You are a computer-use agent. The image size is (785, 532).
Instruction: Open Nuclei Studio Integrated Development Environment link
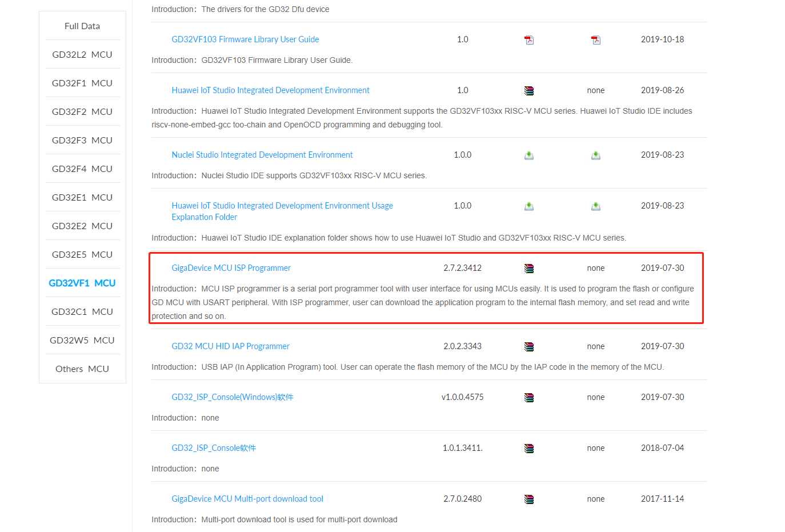point(262,155)
